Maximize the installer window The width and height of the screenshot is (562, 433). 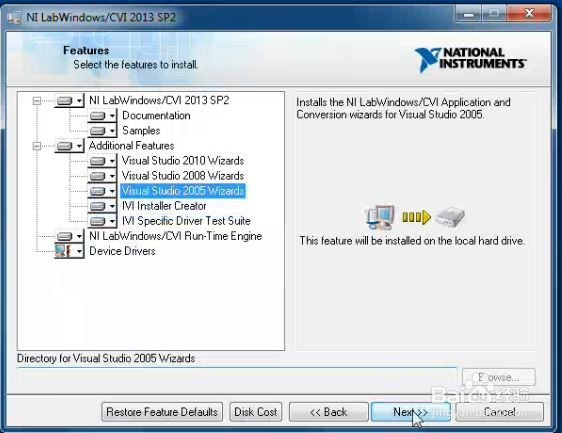[494, 15]
